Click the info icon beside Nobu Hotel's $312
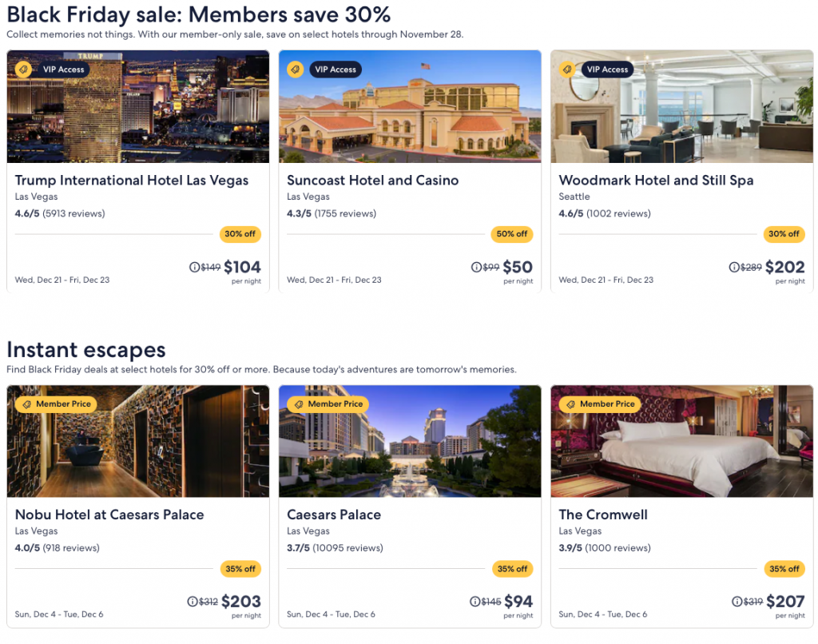The height and width of the screenshot is (644, 818). tap(192, 602)
